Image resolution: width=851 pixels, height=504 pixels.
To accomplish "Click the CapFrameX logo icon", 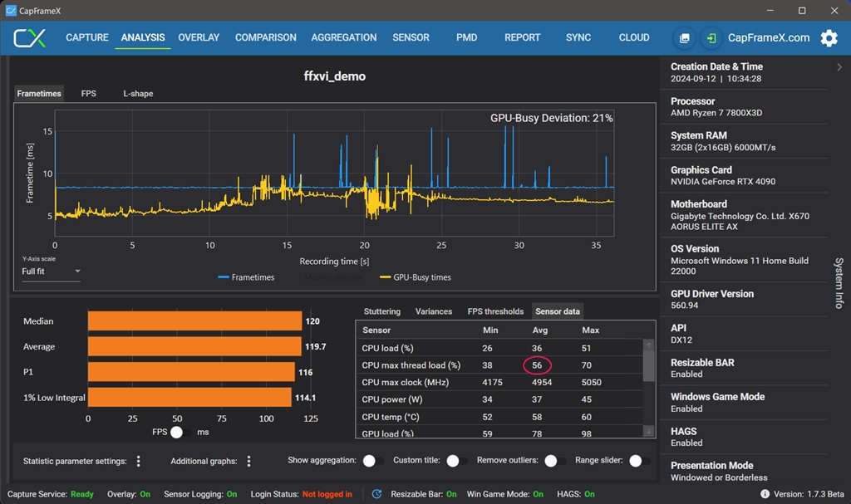I will coord(30,38).
